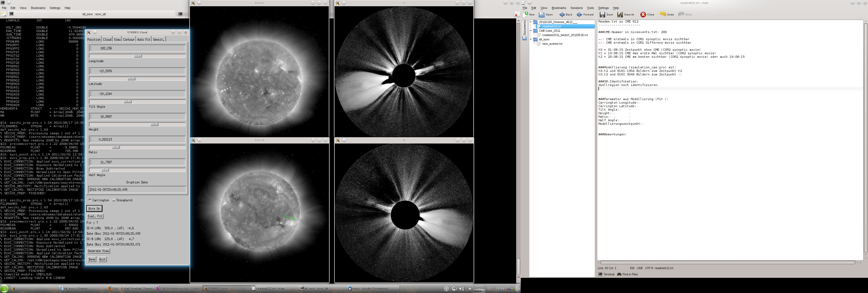
Task: Click the Longitude slider handle
Action: [138, 56]
